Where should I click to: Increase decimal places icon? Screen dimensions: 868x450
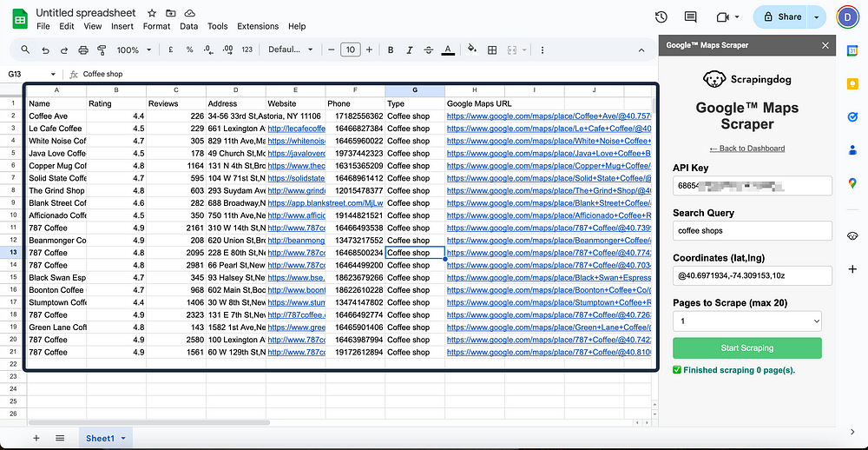coord(227,50)
